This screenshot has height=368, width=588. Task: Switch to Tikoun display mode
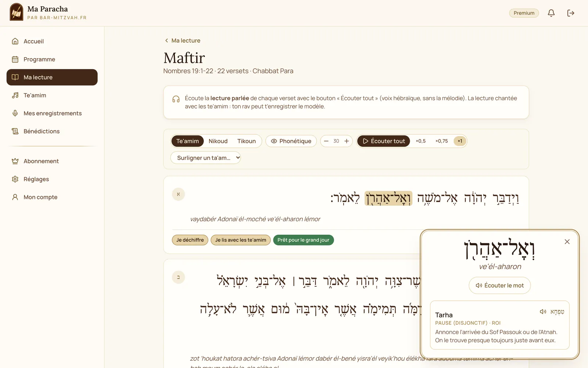click(x=247, y=141)
